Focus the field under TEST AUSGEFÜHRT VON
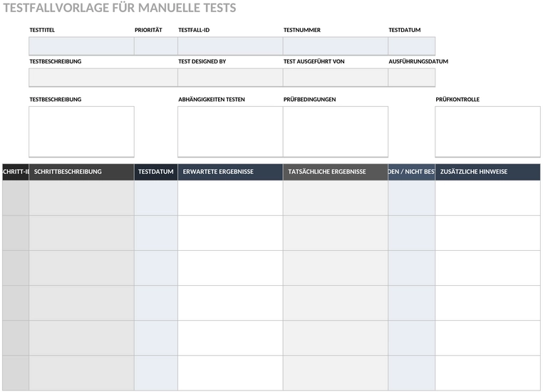Screen dimensions: 543x392 [336, 78]
